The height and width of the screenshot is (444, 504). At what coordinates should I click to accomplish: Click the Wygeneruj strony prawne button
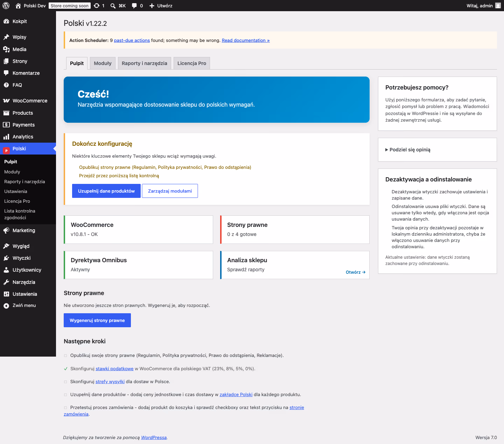click(x=97, y=320)
